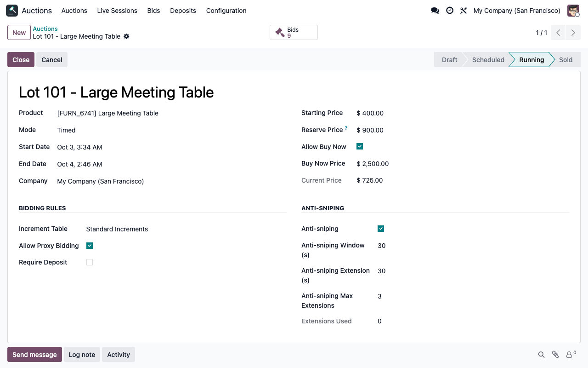Viewport: 588px width, 368px height.
Task: Open the user avatar menu
Action: click(x=573, y=11)
